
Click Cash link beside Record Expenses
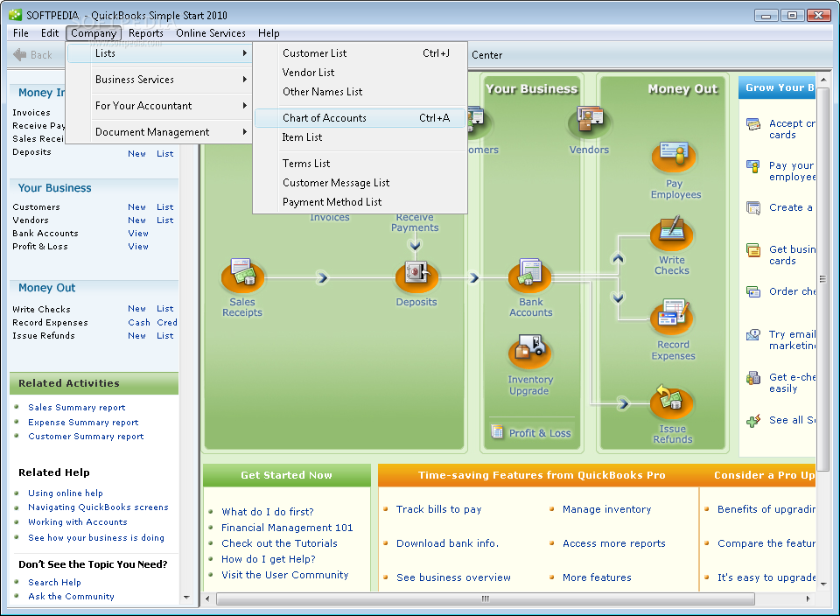[x=139, y=323]
